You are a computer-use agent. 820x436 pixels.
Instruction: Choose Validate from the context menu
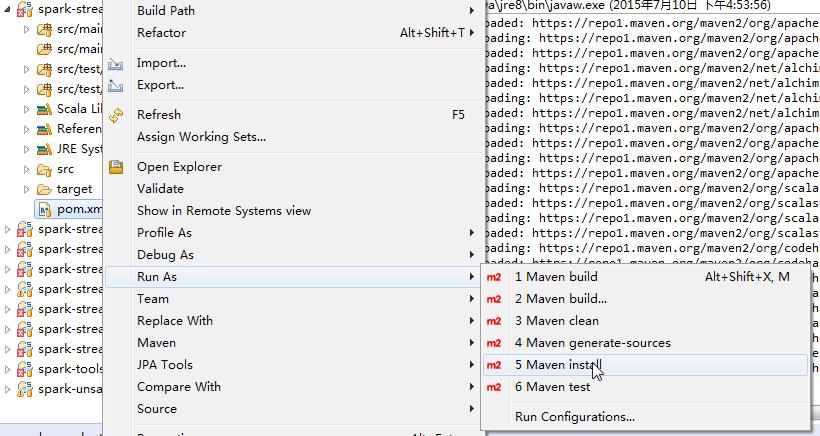tap(160, 189)
